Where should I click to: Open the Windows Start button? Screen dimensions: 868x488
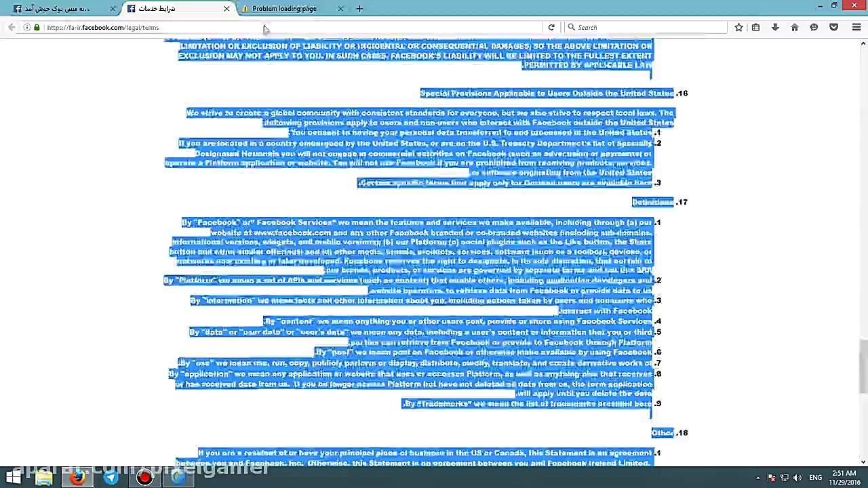(x=13, y=477)
